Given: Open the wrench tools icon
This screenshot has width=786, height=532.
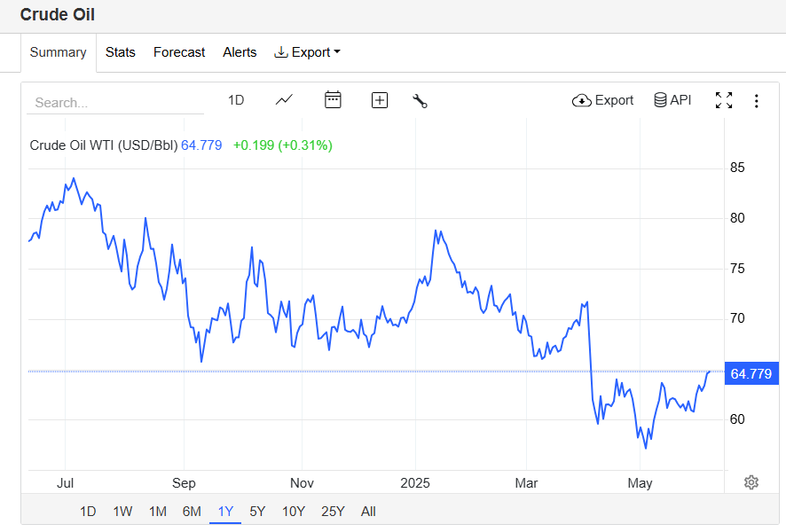Looking at the screenshot, I should click(421, 101).
